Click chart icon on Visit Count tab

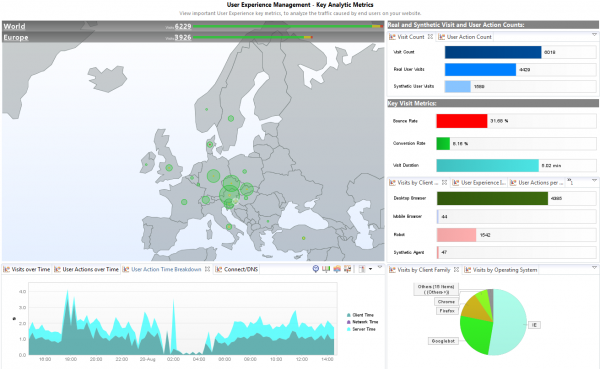(392, 37)
